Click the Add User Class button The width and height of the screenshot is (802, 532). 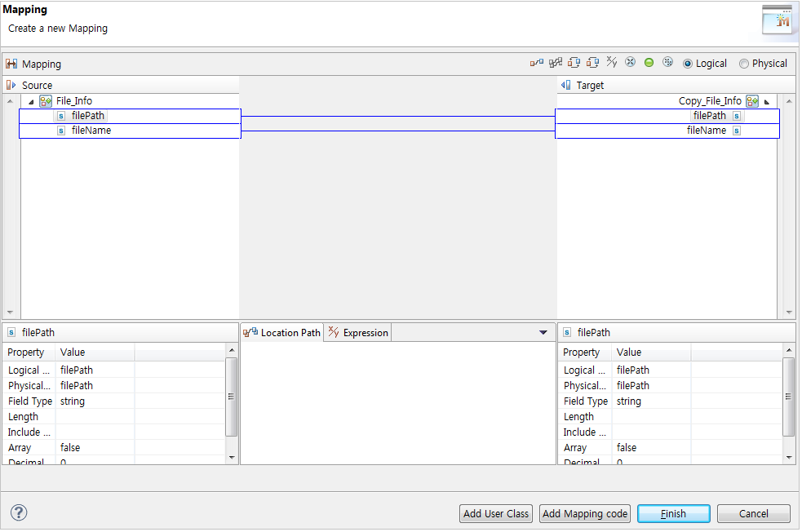pyautogui.click(x=495, y=513)
